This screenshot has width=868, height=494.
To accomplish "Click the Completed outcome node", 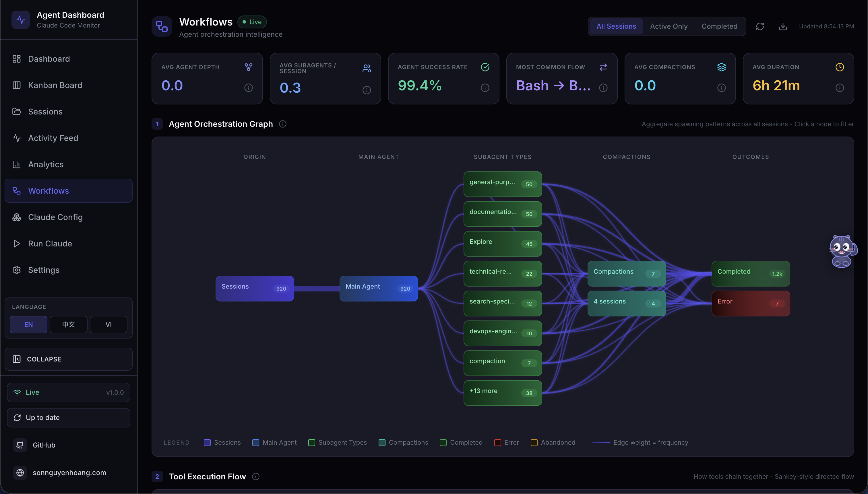I will pos(751,274).
